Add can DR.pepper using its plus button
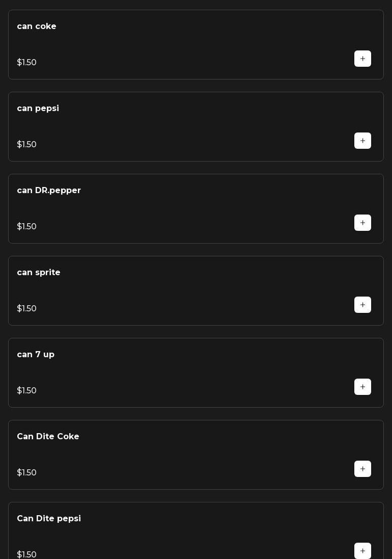Viewport: 392px width, 559px height. click(x=362, y=223)
